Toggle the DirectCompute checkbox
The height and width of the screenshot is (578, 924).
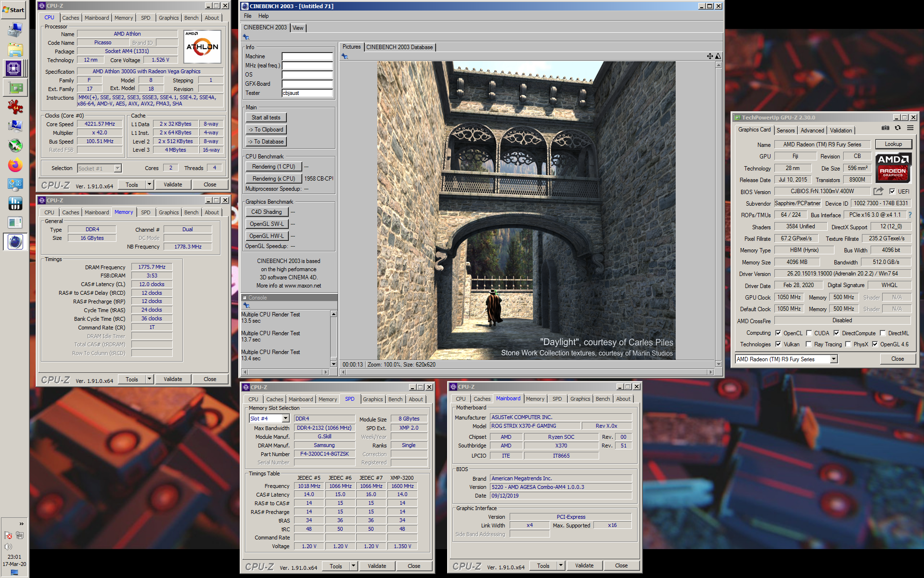pyautogui.click(x=836, y=333)
